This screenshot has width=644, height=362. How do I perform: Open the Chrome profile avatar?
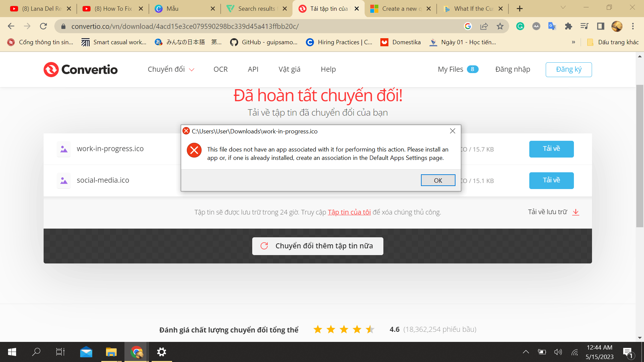coord(617,26)
